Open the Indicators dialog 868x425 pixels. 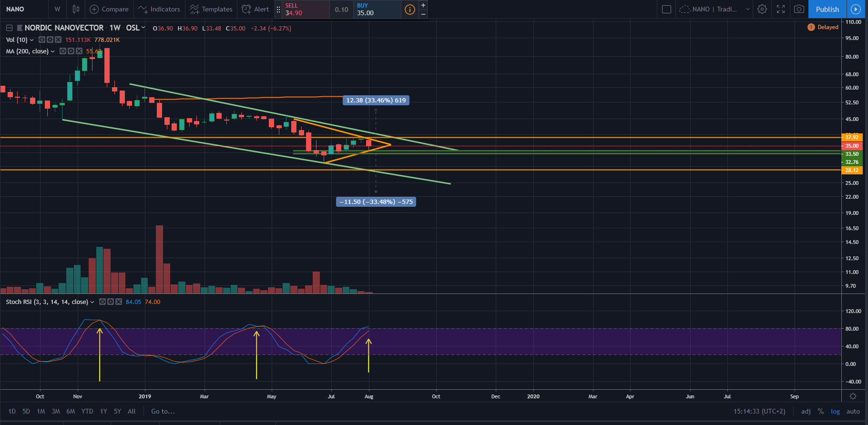pos(159,9)
